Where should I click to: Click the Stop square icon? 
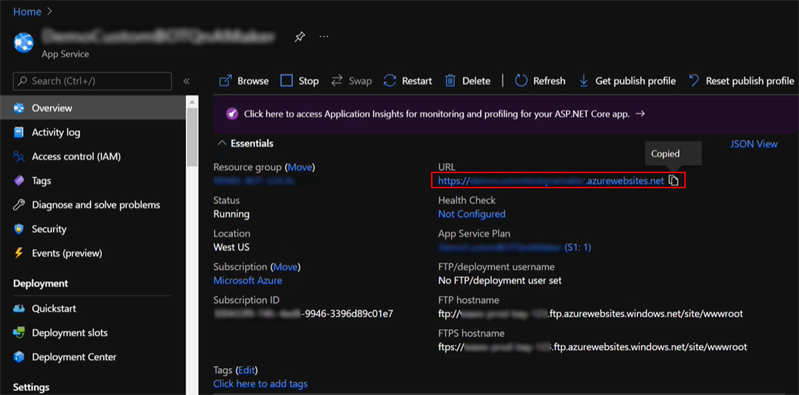287,81
